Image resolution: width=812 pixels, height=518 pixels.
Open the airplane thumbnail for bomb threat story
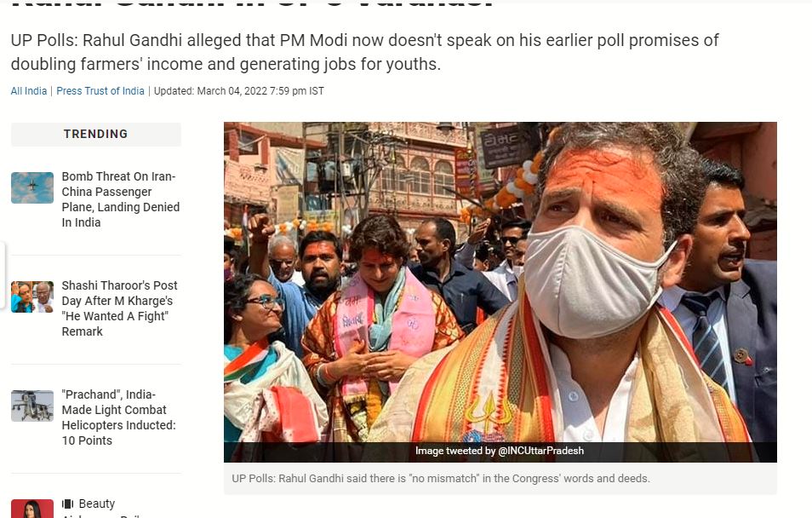[32, 187]
